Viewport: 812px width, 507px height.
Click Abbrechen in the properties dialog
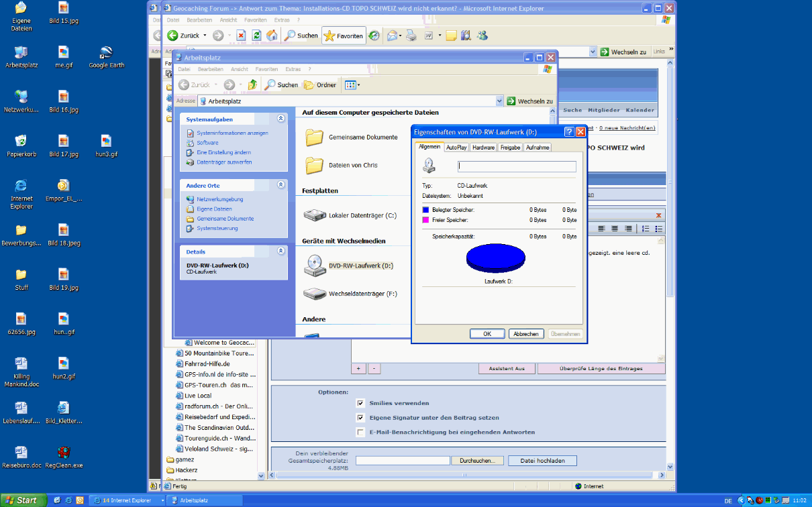click(526, 334)
